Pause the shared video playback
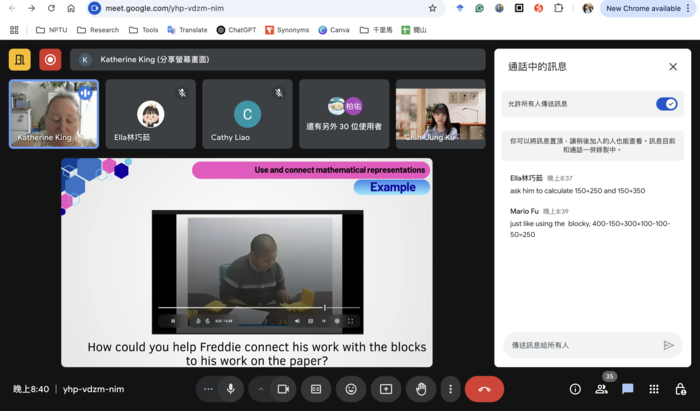Image resolution: width=700 pixels, height=411 pixels. point(173,321)
